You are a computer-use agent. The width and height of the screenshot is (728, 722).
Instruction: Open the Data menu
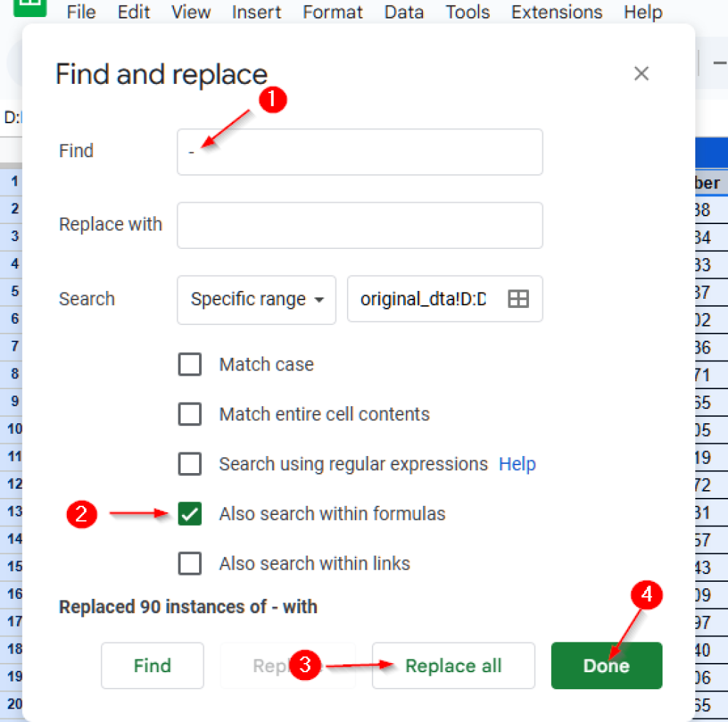pyautogui.click(x=403, y=11)
